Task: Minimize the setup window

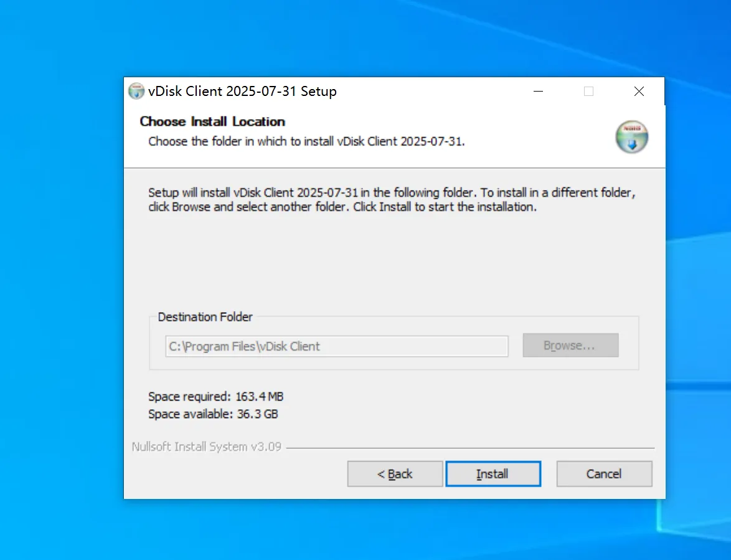Action: [539, 92]
